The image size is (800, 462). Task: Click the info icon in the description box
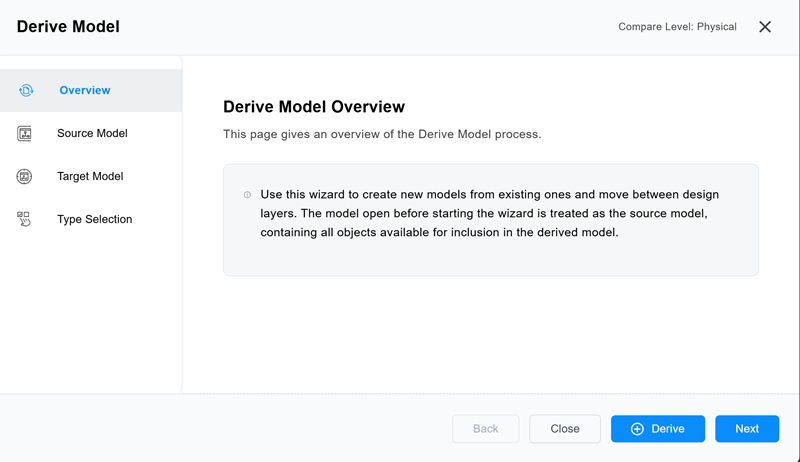pos(247,195)
